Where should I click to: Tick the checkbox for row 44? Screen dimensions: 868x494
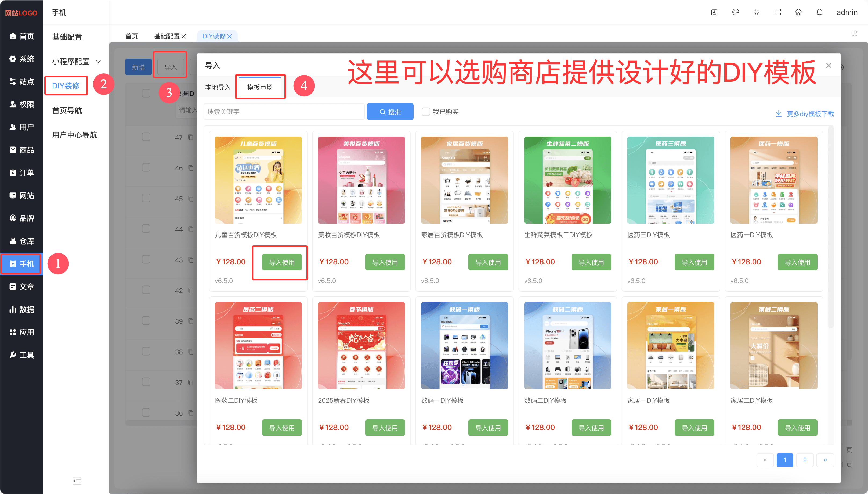tap(146, 229)
